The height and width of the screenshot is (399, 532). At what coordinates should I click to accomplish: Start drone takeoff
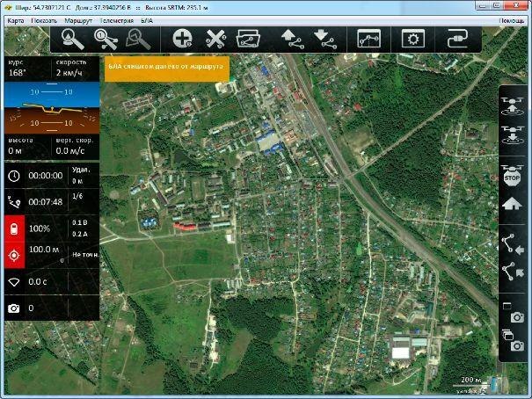click(x=513, y=106)
